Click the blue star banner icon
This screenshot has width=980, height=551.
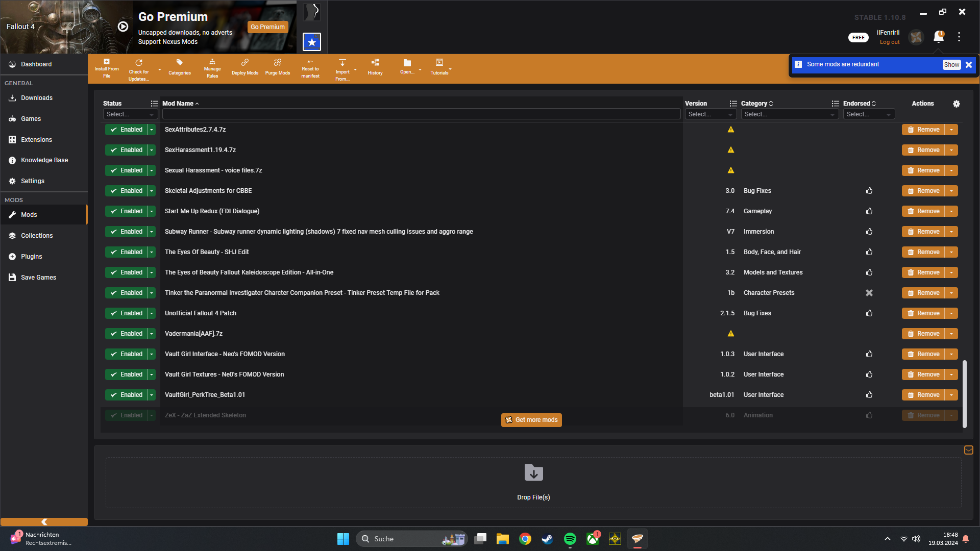click(x=312, y=42)
